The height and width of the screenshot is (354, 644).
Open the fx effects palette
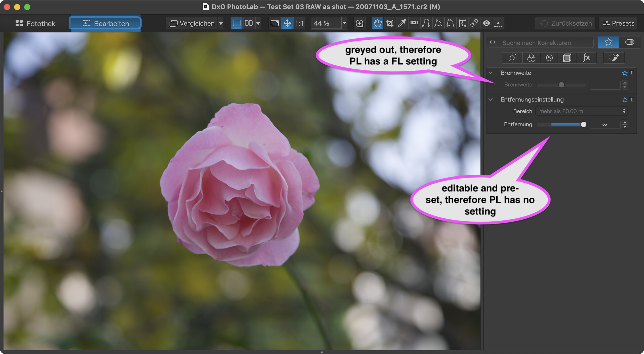tap(586, 58)
